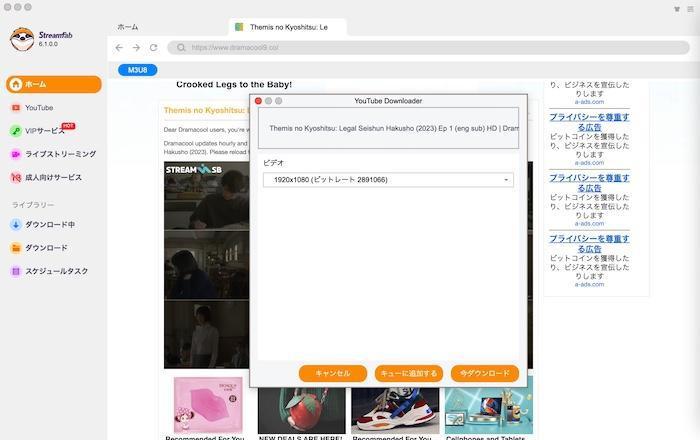Click 今ダウンロード button
This screenshot has height=440, width=700.
485,373
